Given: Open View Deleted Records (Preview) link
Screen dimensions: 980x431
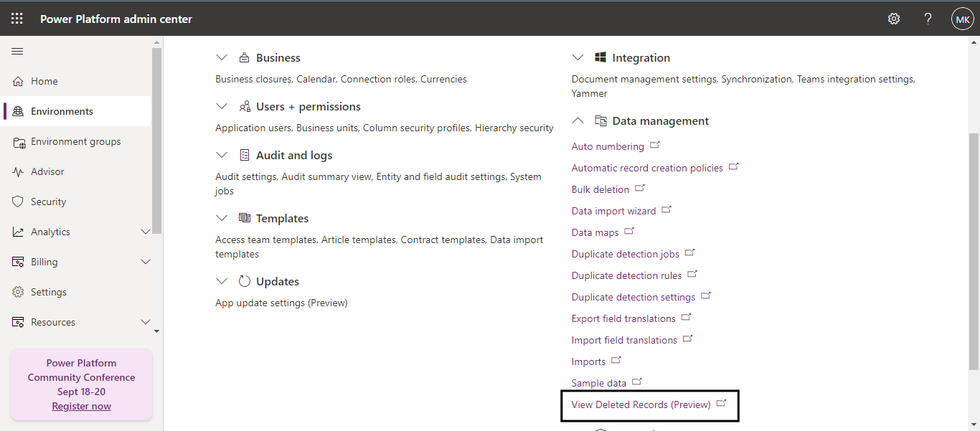Looking at the screenshot, I should [641, 404].
